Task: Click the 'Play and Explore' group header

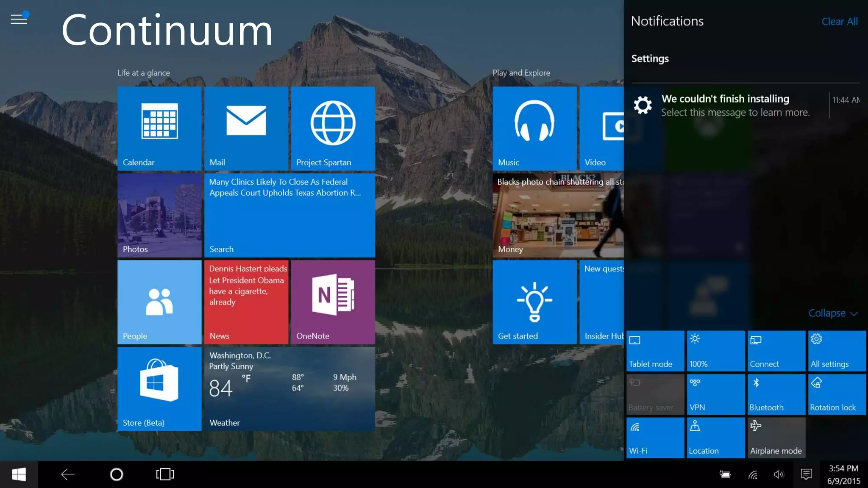Action: pos(521,73)
